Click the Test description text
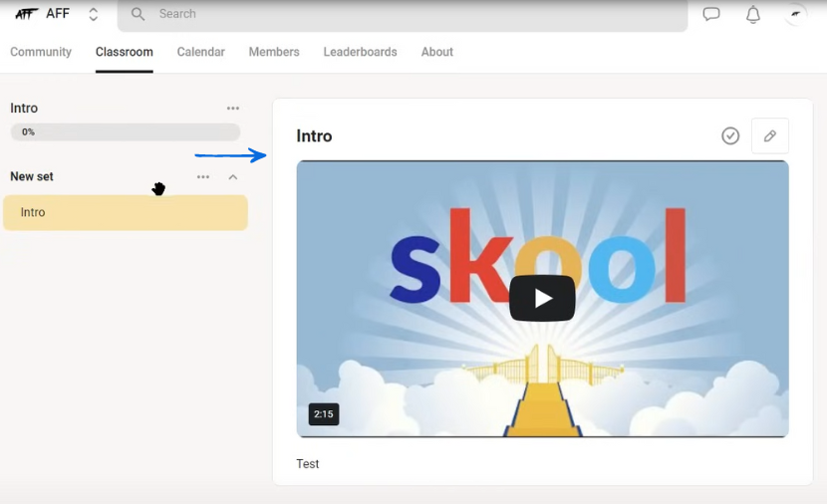Image resolution: width=827 pixels, height=504 pixels. (x=308, y=464)
